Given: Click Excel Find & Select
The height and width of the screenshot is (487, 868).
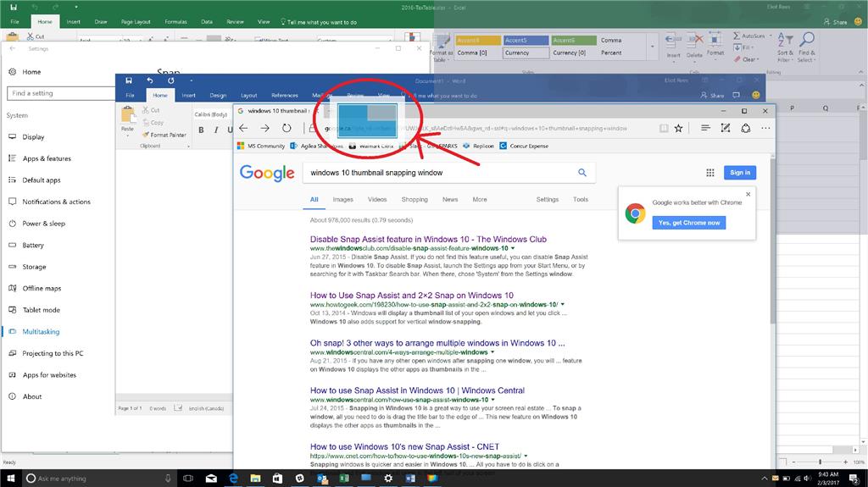Looking at the screenshot, I should click(x=807, y=47).
